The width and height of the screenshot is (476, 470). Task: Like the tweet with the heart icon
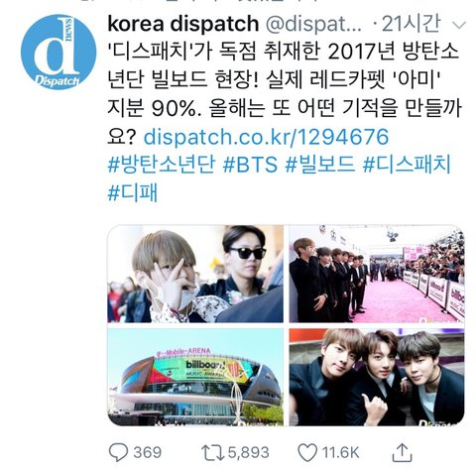point(307,452)
